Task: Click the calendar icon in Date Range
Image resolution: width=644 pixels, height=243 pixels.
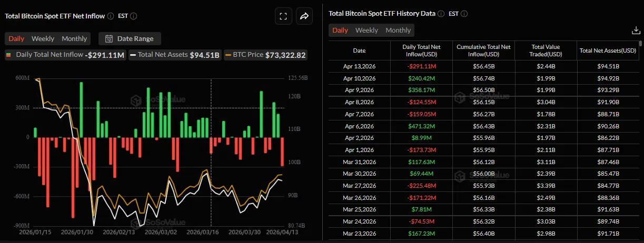Action: point(109,38)
